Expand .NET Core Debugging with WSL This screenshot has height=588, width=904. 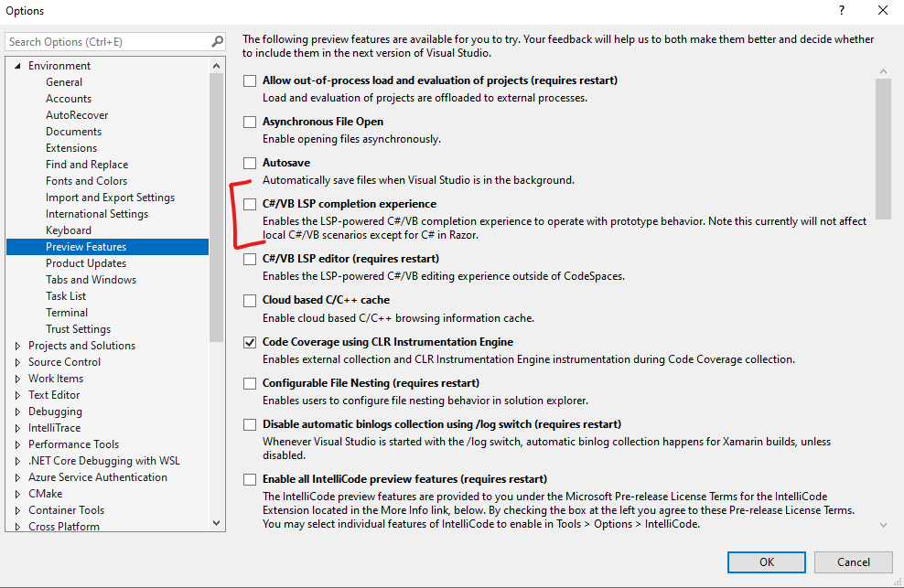pyautogui.click(x=17, y=461)
